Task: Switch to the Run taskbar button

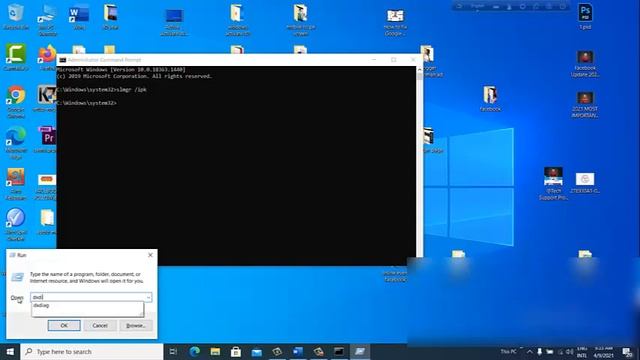Action: coord(360,351)
